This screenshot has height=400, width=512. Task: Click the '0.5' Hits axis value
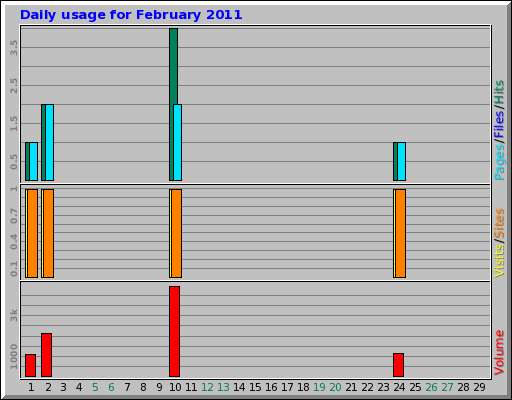14,162
